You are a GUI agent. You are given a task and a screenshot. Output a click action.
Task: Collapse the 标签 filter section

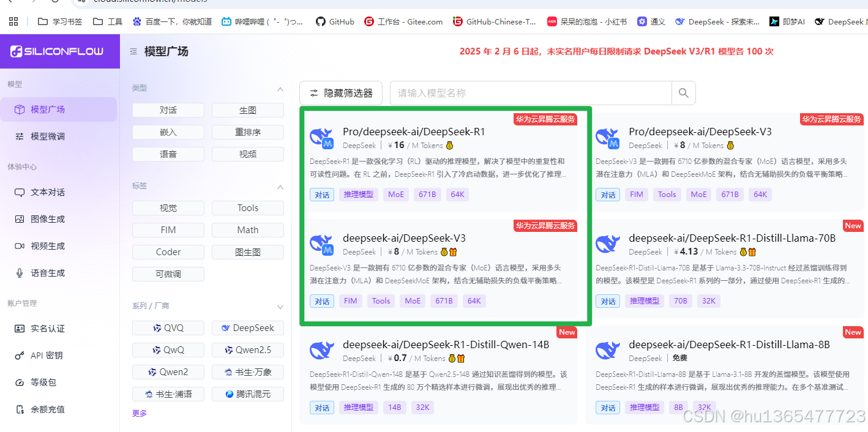(280, 187)
